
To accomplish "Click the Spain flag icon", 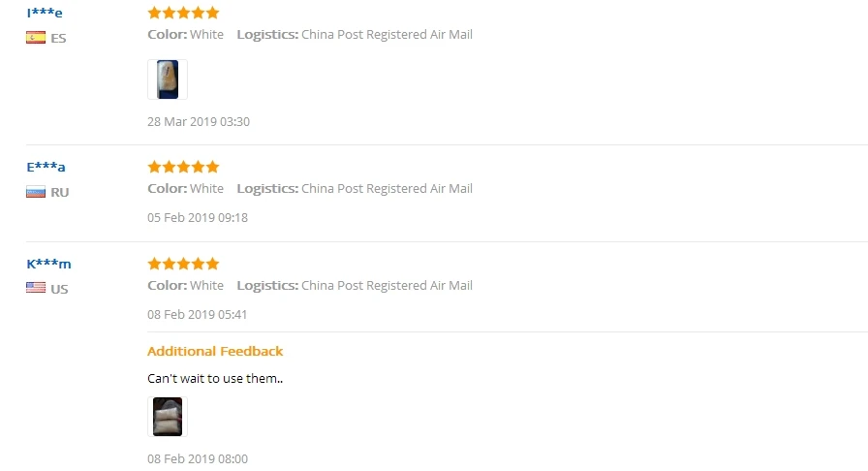I will tap(36, 38).
